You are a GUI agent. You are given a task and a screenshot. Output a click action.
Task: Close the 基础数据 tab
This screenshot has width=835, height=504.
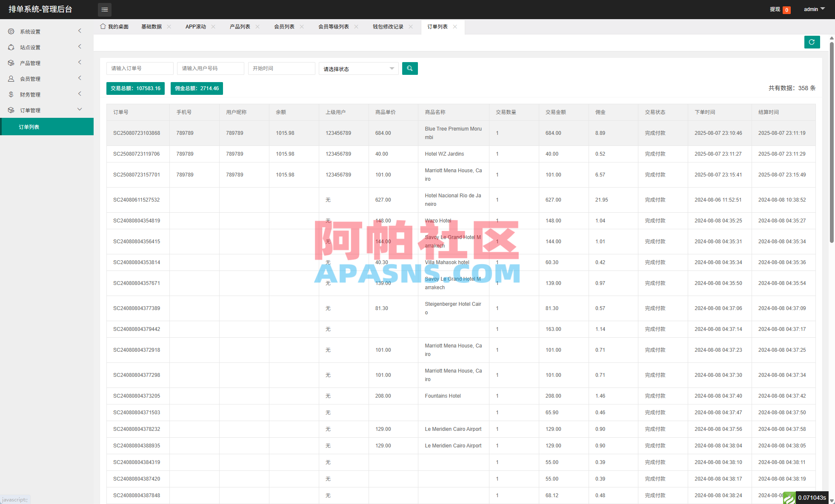click(169, 26)
